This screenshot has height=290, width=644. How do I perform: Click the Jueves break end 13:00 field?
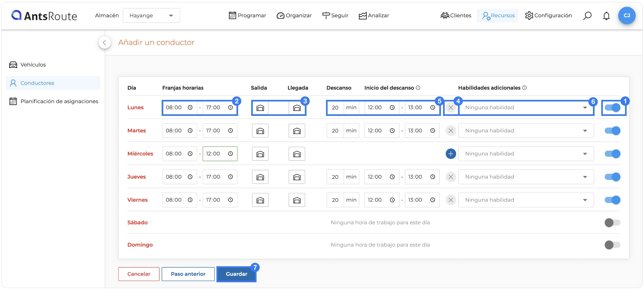(x=422, y=177)
